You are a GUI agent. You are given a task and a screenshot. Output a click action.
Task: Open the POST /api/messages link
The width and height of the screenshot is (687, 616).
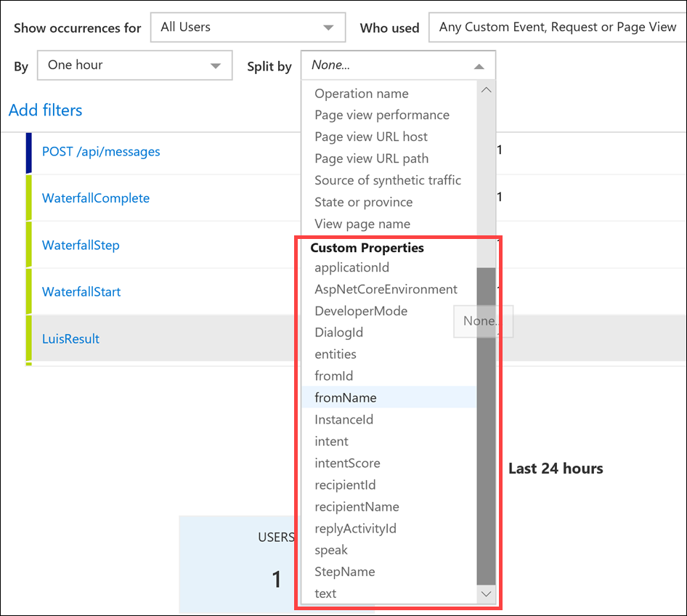click(101, 152)
